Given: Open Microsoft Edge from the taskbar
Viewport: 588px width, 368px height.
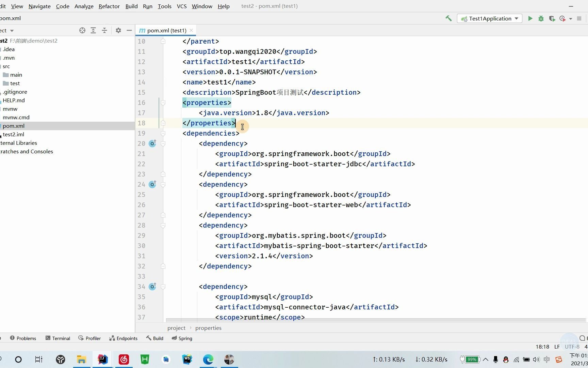Looking at the screenshot, I should (208, 359).
